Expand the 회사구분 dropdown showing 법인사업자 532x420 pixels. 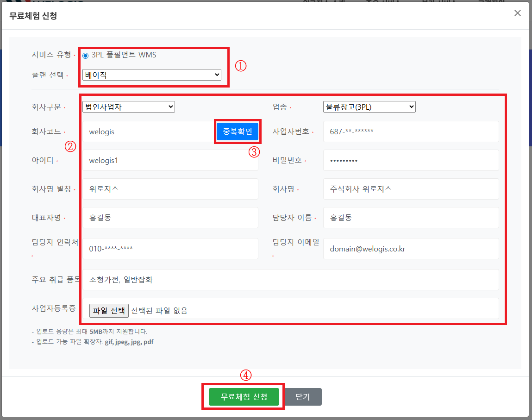coord(128,107)
